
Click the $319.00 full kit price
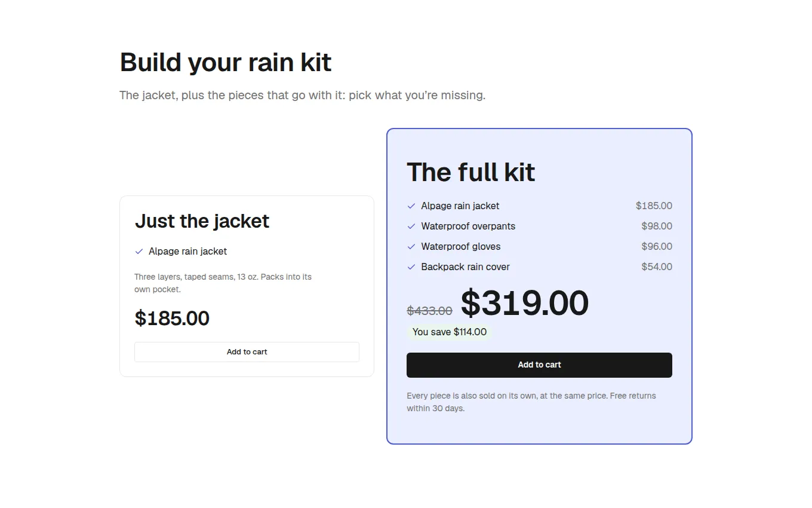pos(525,303)
